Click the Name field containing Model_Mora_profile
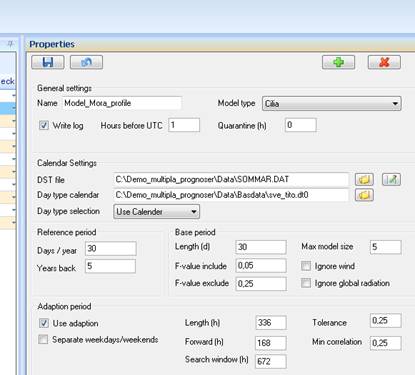 [122, 103]
